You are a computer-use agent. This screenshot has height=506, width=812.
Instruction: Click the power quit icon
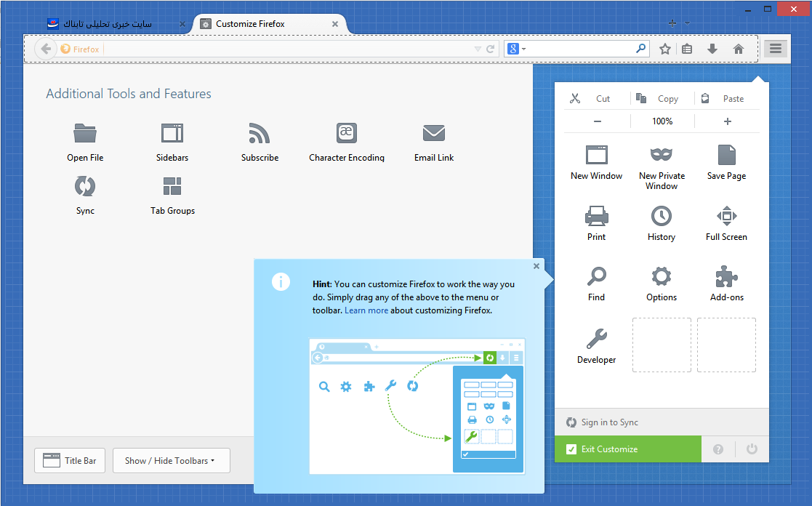pyautogui.click(x=752, y=449)
